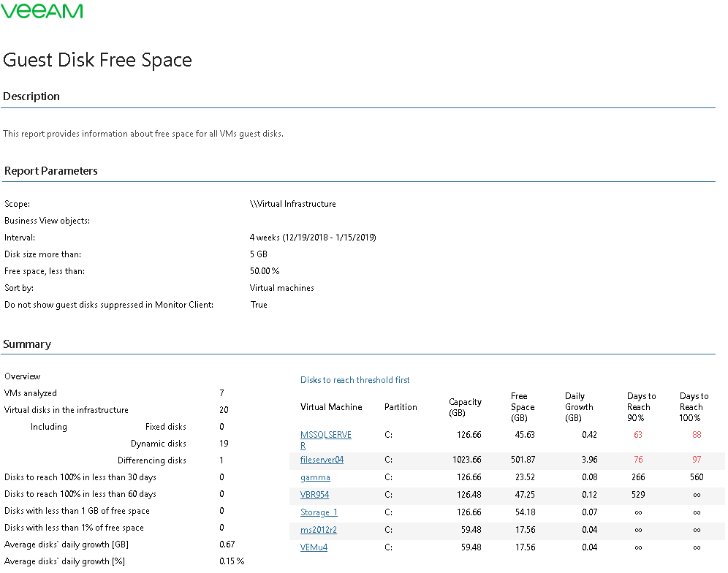Click the report description sentence

[143, 134]
